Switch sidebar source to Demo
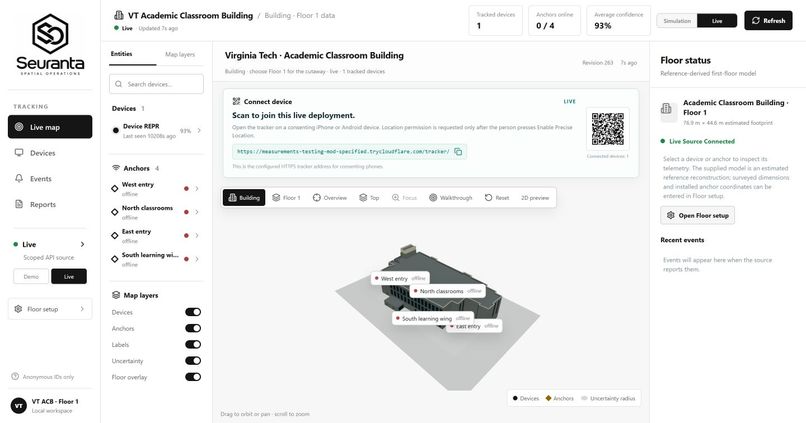 [x=31, y=277]
